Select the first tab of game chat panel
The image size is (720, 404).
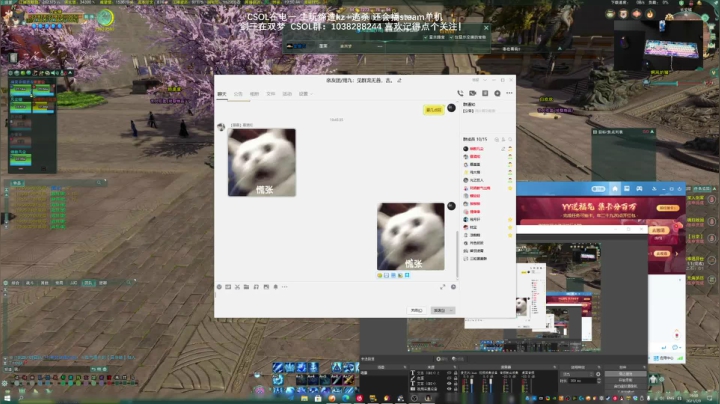tap(15, 283)
